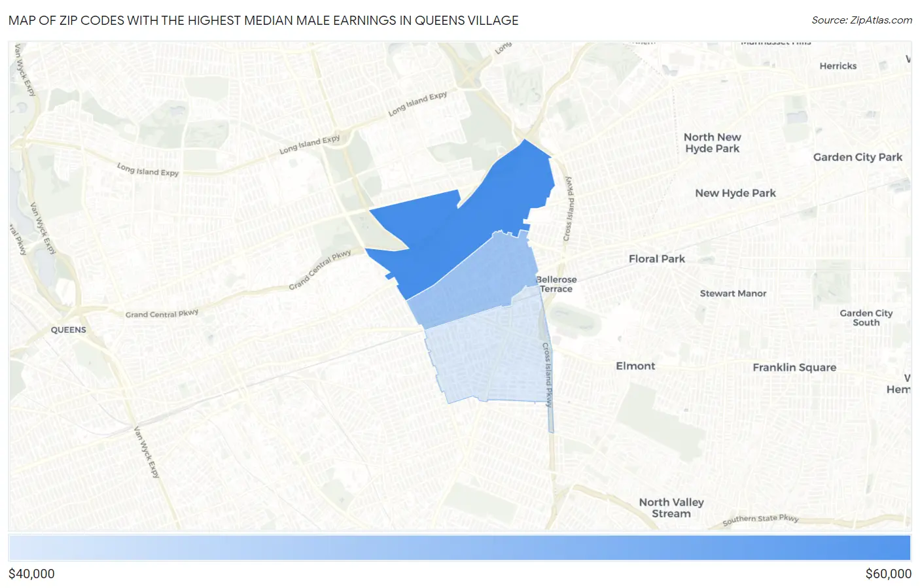
Task: Click the Grand Central Pkwy label near QUEENS
Action: click(162, 314)
